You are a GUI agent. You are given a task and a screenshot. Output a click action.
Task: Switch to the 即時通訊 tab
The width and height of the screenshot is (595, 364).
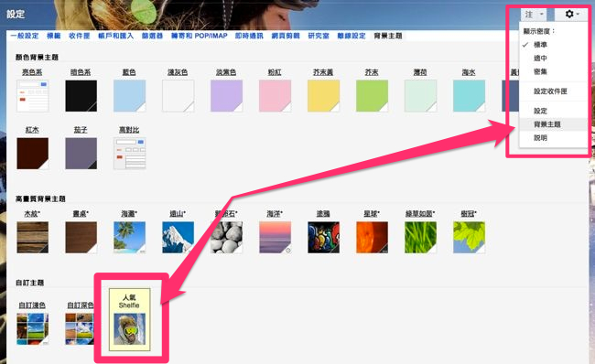(249, 36)
